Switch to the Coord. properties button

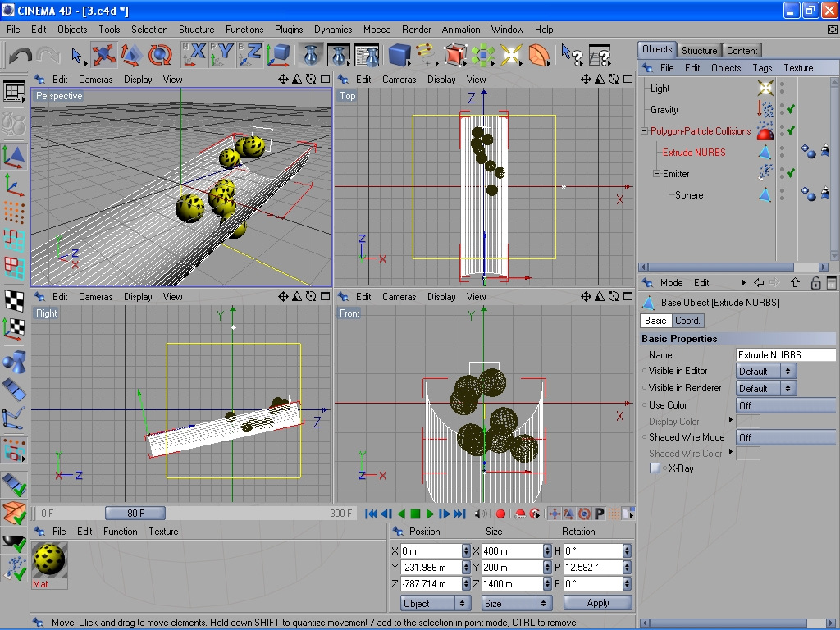687,321
